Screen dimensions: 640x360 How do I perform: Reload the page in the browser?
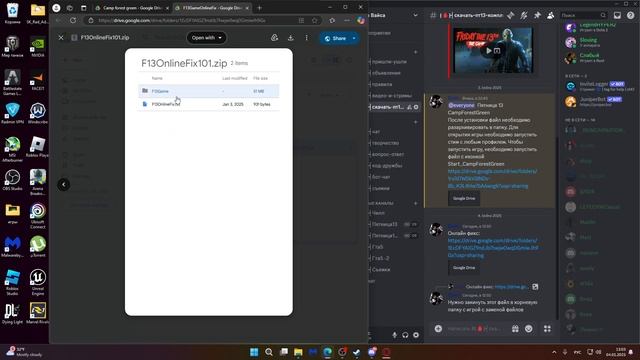[x=73, y=20]
